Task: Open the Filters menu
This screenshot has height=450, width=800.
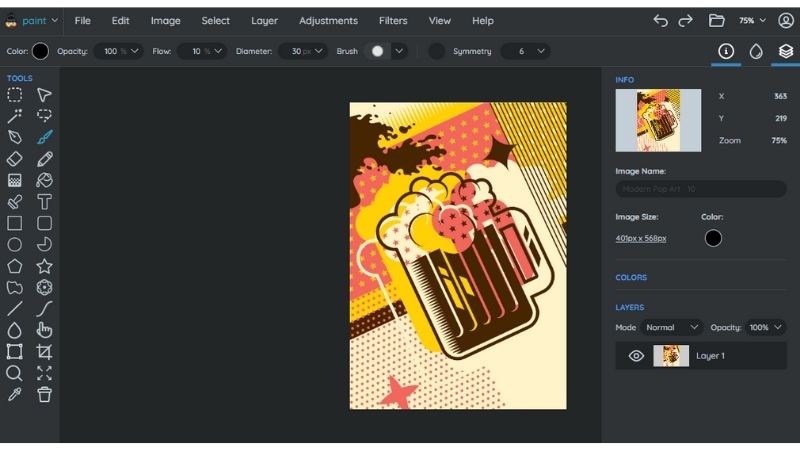Action: (x=393, y=20)
